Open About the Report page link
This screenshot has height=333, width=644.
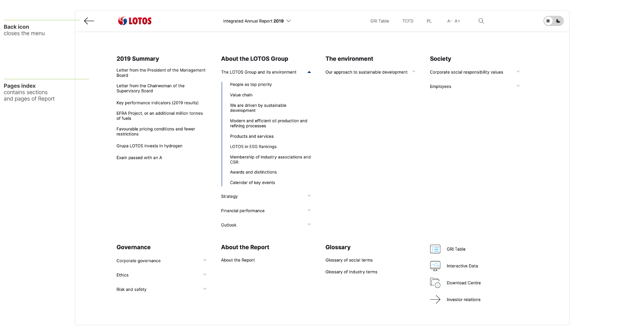coord(238,260)
